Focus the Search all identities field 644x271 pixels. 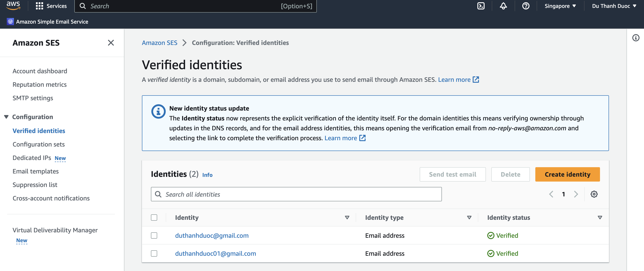click(x=296, y=194)
